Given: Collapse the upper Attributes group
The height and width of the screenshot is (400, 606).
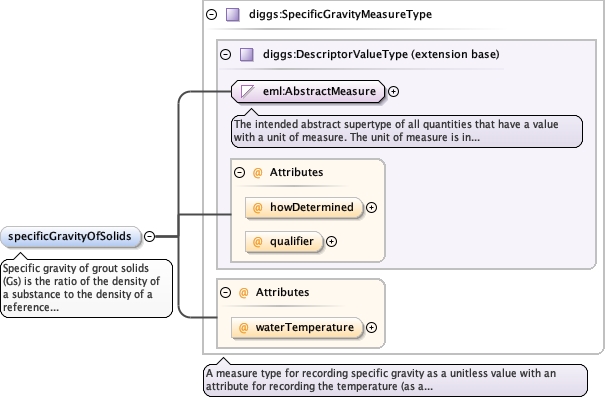Looking at the screenshot, I should pyautogui.click(x=240, y=172).
